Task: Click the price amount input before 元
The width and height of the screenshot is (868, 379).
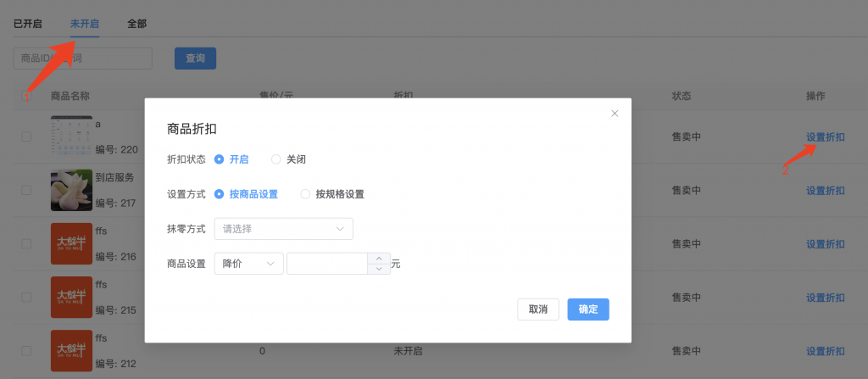Action: [x=327, y=264]
